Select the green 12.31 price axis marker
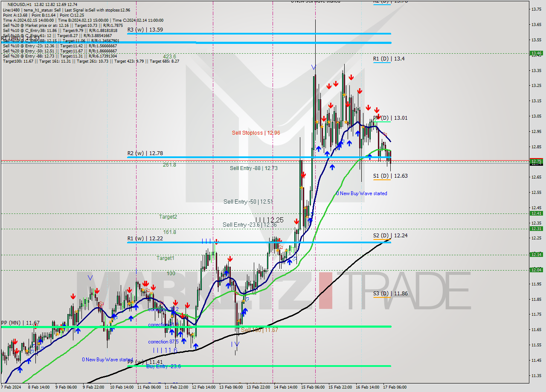The image size is (546, 392). (536, 229)
